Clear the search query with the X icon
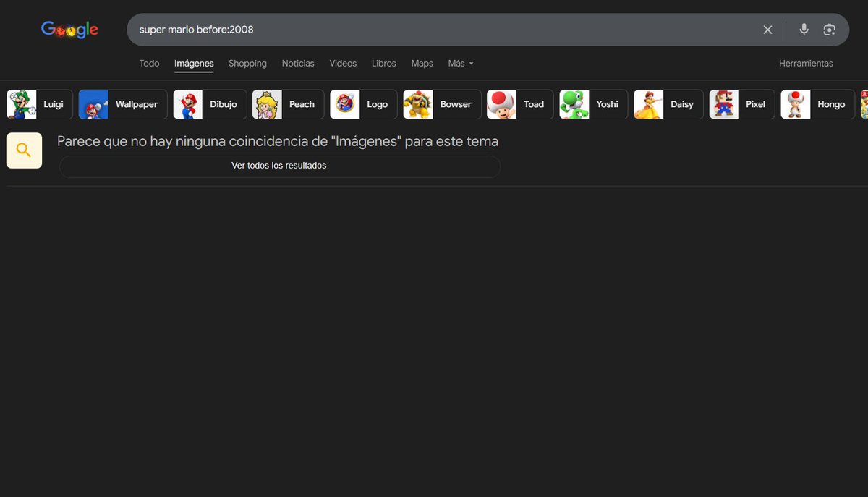 coord(767,30)
